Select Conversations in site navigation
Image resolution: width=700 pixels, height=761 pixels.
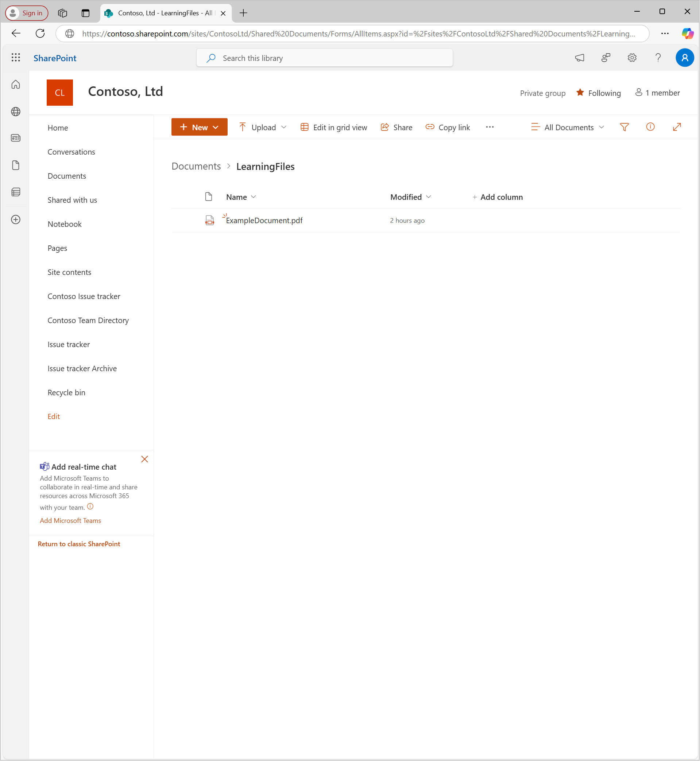tap(71, 152)
